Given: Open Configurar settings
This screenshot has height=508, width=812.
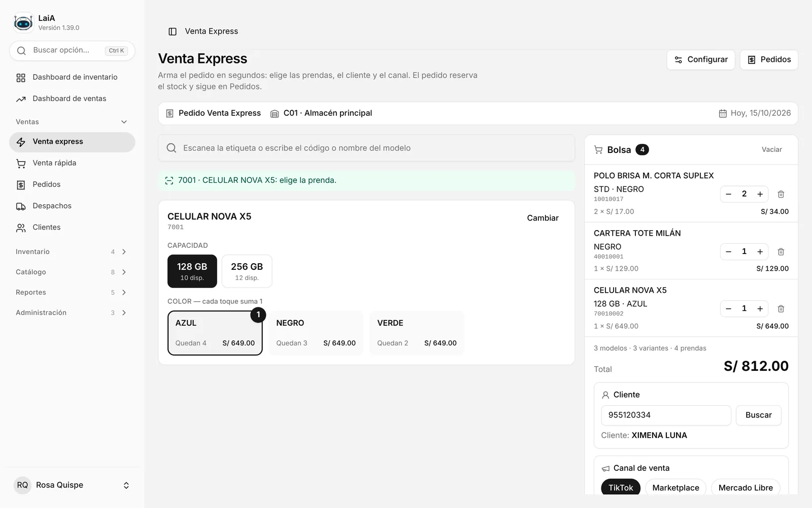Looking at the screenshot, I should pos(701,59).
